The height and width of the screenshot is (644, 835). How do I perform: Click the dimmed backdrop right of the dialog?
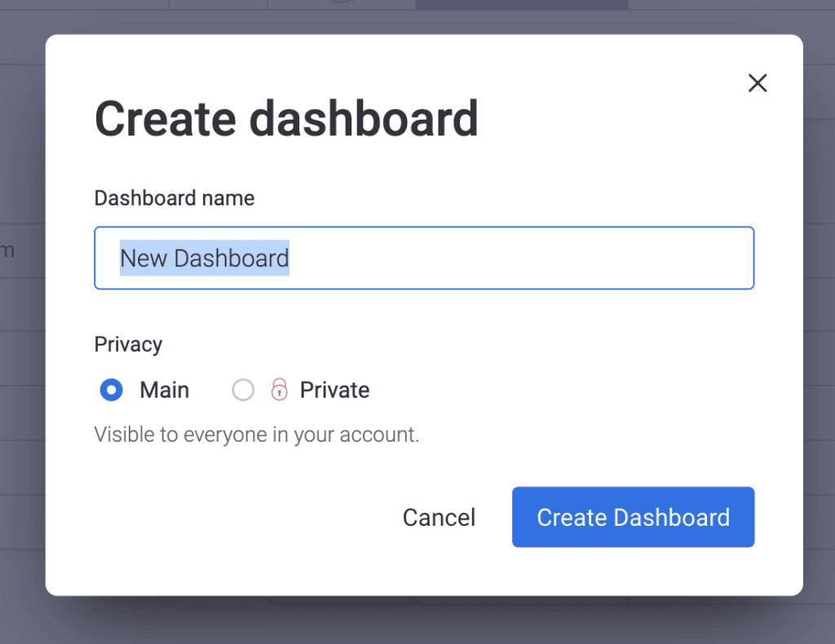(819, 320)
